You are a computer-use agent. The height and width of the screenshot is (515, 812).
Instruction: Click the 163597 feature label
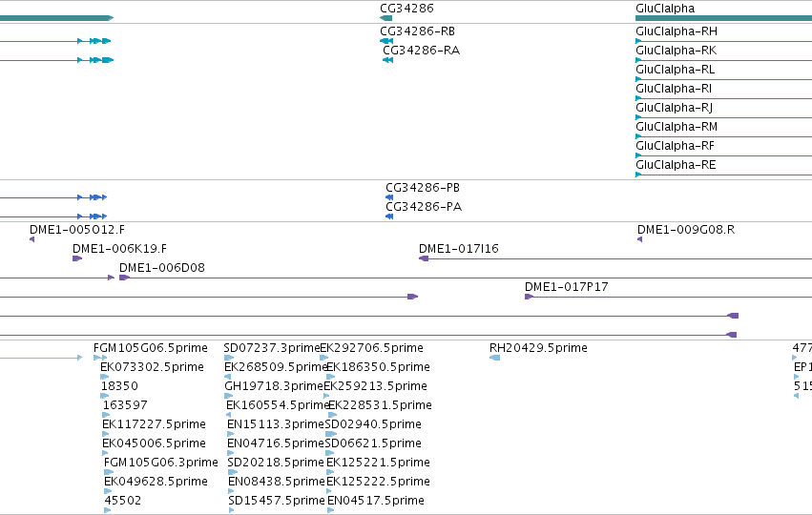click(x=125, y=405)
